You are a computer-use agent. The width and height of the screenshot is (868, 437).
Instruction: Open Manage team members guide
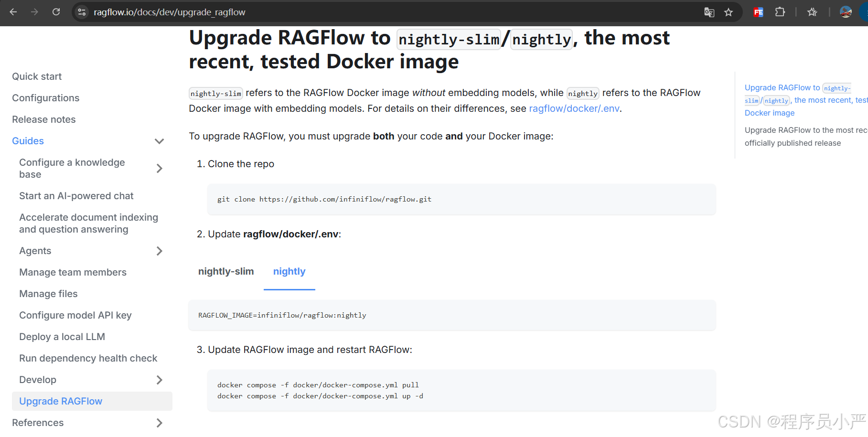click(73, 272)
